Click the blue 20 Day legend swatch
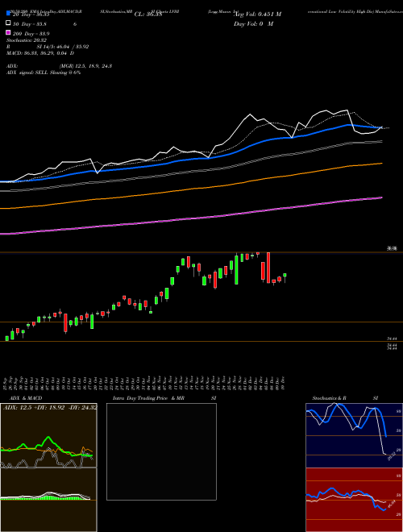The image size is (403, 532). click(8, 14)
